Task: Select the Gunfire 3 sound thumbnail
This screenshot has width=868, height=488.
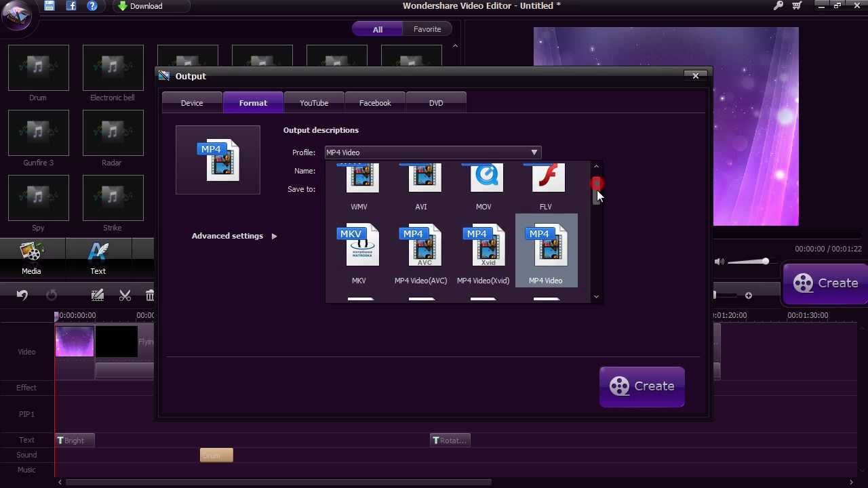Action: click(x=39, y=133)
